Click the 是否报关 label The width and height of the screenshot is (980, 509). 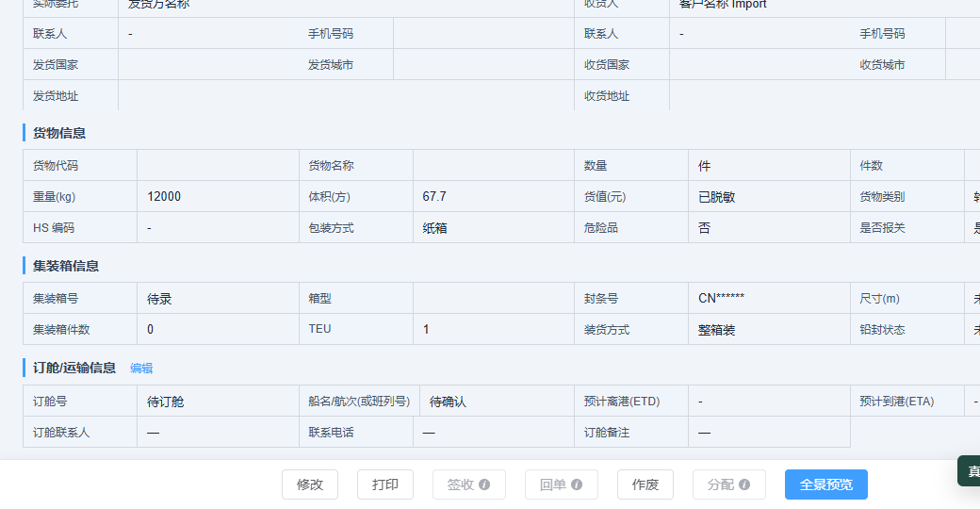click(883, 228)
